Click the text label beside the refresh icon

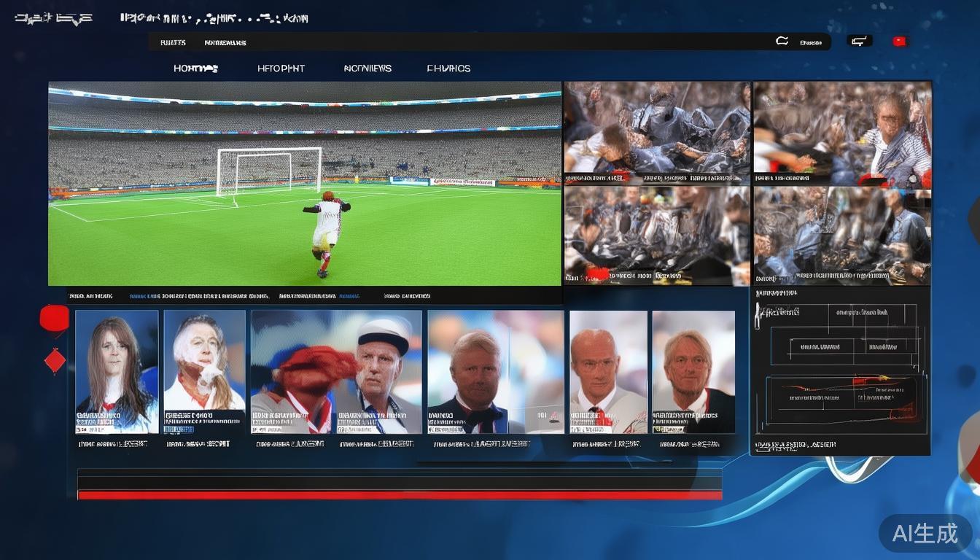tap(811, 42)
